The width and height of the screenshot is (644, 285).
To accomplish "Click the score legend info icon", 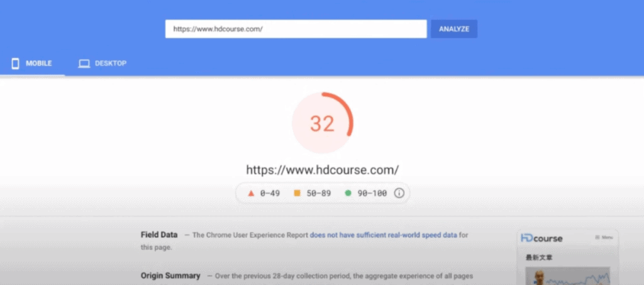I will click(399, 193).
